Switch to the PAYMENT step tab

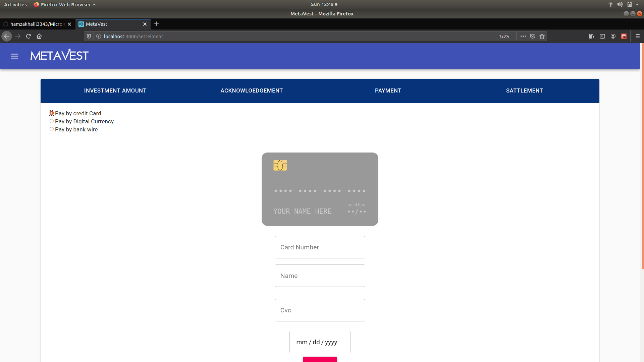point(388,90)
